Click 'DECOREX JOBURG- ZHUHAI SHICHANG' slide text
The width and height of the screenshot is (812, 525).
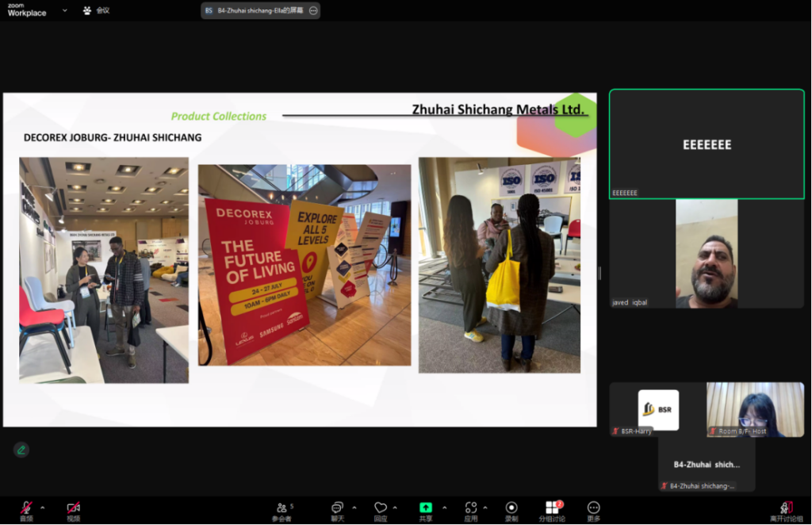pos(113,138)
